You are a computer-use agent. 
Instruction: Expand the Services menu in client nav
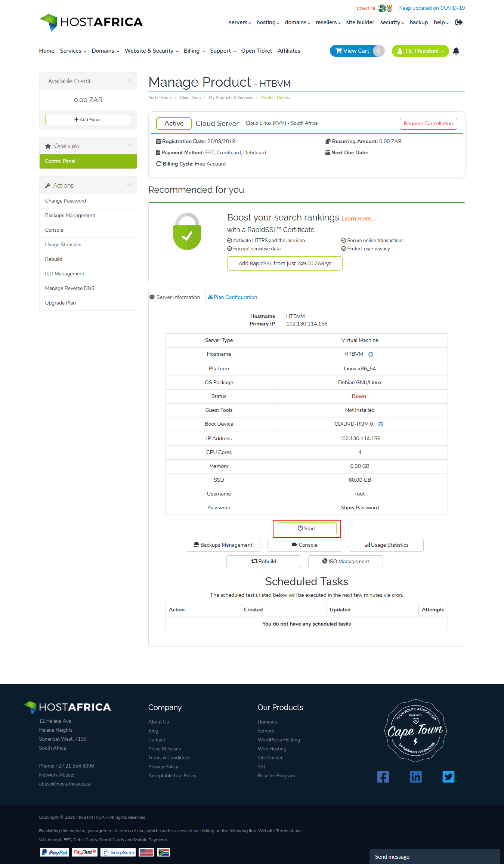pos(73,51)
